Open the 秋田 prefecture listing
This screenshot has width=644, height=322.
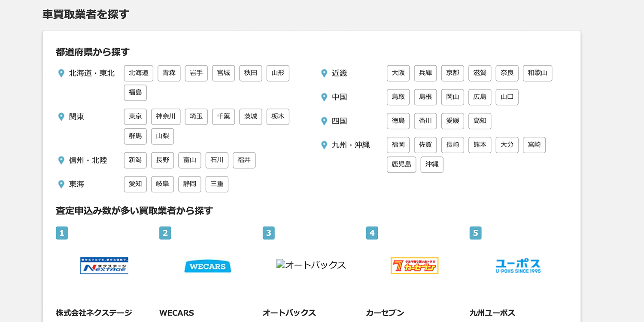[251, 73]
